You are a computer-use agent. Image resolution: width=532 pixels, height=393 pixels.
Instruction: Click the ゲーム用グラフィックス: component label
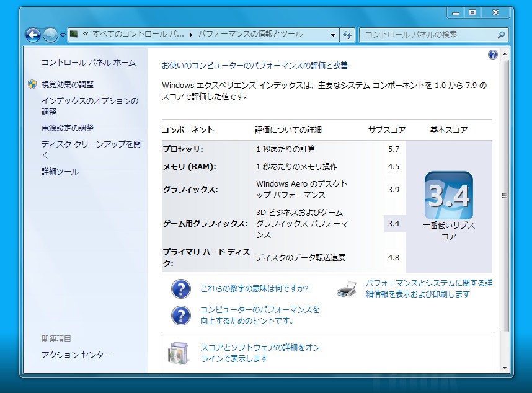coord(205,224)
